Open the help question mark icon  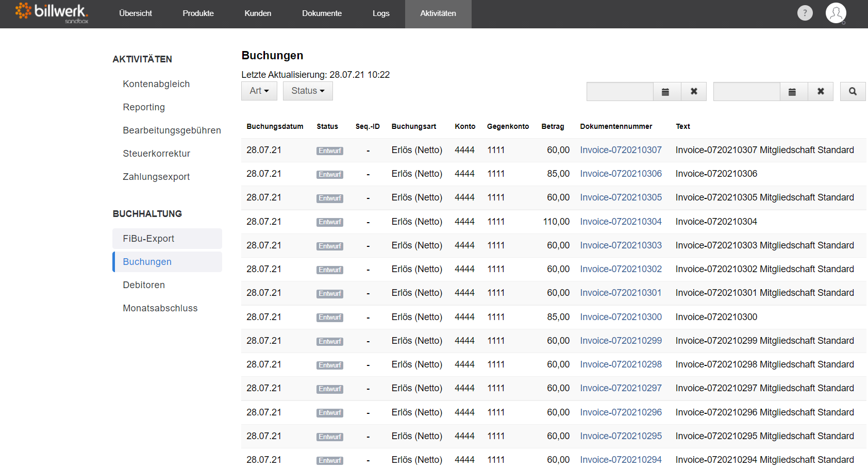click(x=805, y=13)
